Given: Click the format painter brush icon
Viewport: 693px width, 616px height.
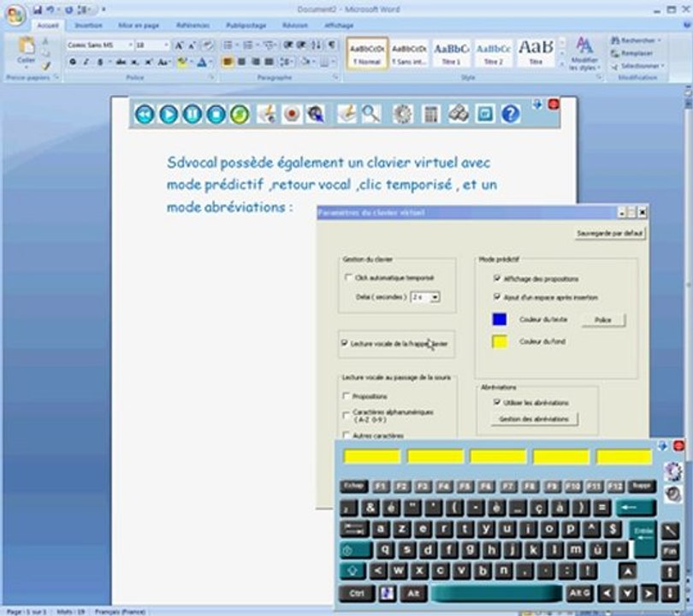Looking at the screenshot, I should 46,66.
